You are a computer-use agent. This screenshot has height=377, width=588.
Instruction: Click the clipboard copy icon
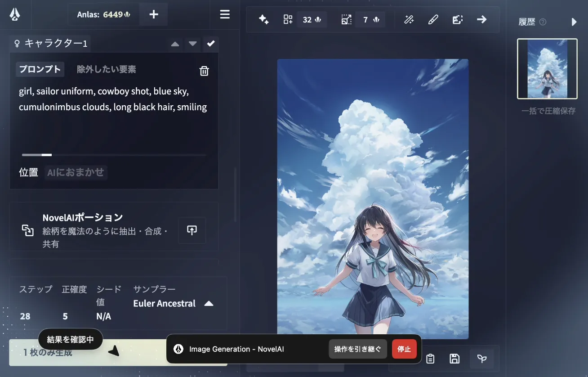click(430, 359)
